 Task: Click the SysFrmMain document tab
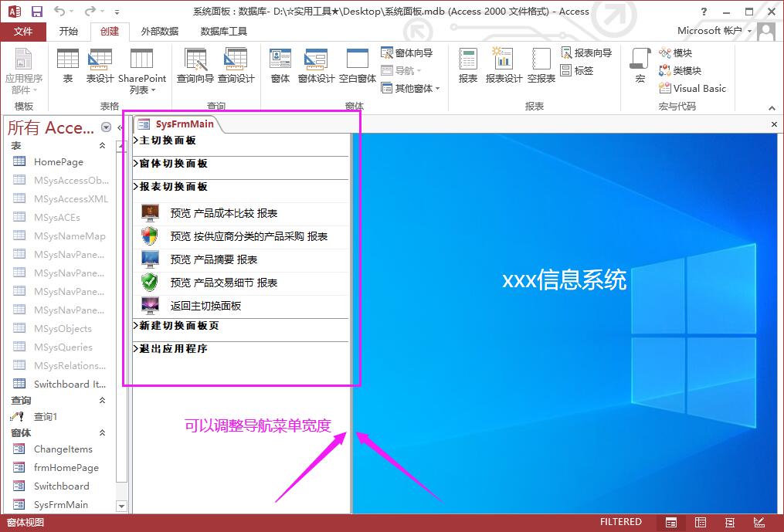point(177,124)
